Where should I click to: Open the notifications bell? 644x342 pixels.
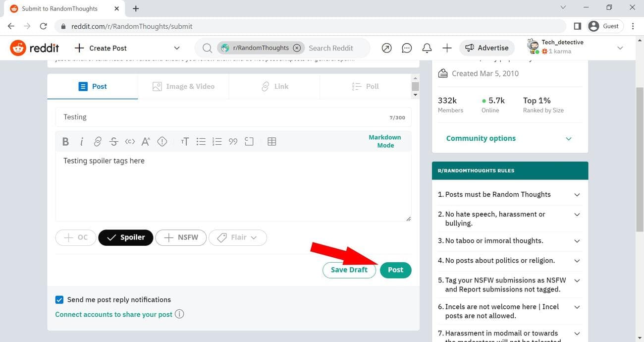tap(427, 48)
